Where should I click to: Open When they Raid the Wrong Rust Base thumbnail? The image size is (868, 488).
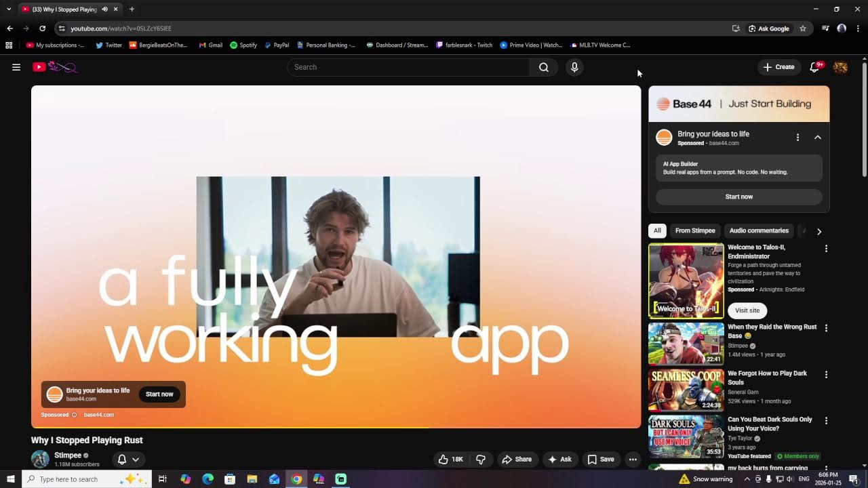click(x=686, y=344)
